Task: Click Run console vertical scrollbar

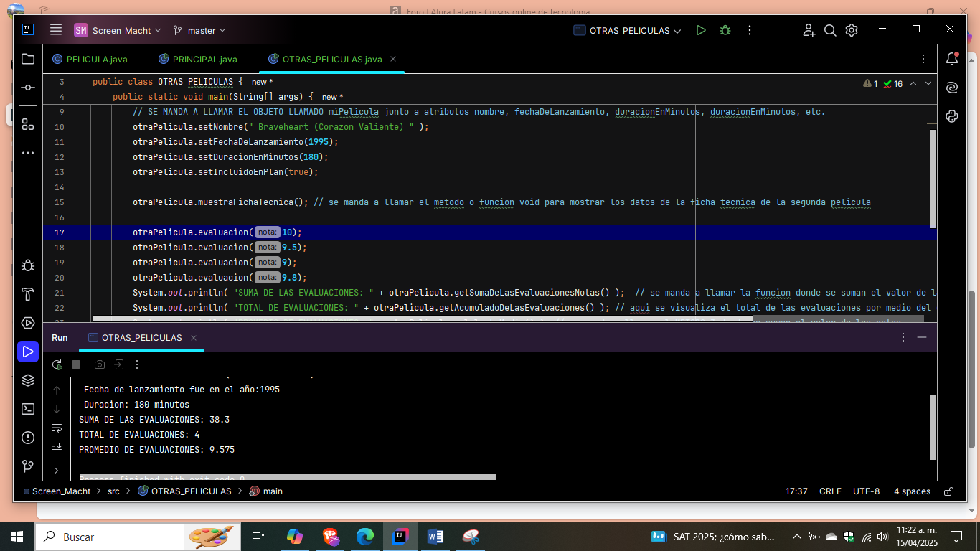Action: pos(933,427)
